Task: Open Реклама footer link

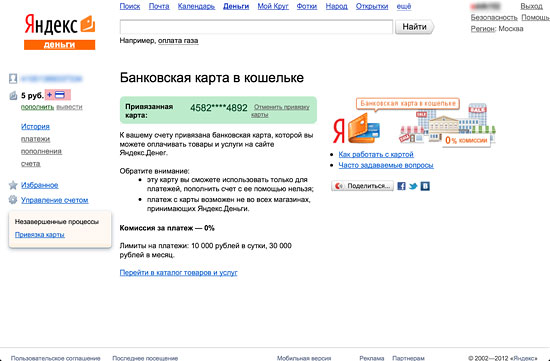Action: tap(372, 358)
